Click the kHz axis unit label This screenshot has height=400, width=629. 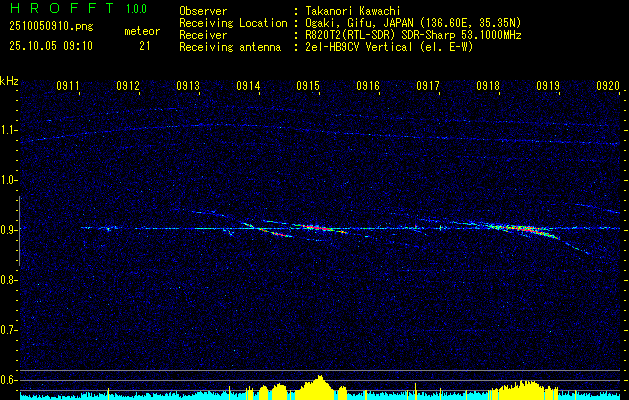tap(9, 81)
